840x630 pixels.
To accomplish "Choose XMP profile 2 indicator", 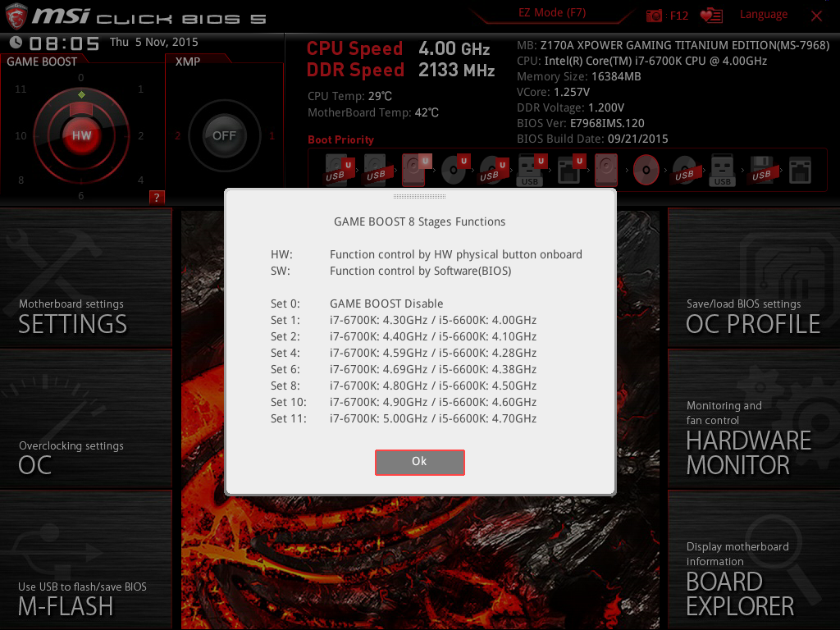I will (177, 135).
